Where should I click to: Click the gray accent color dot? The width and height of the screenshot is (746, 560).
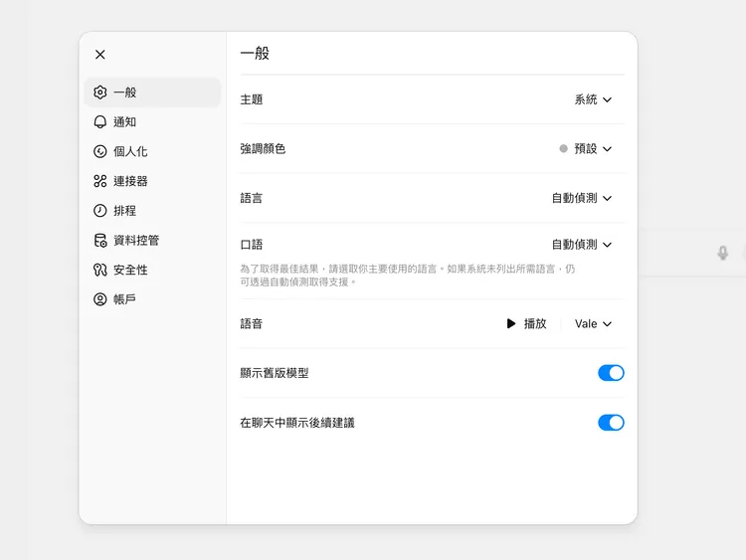point(563,149)
